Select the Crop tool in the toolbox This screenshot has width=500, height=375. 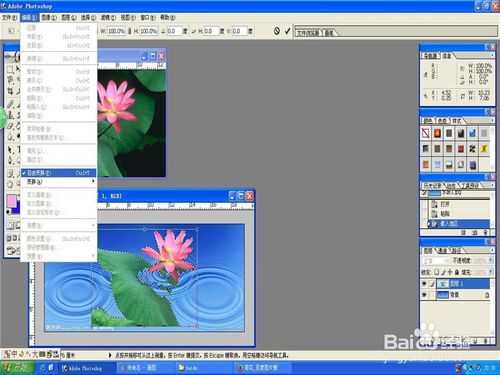click(10, 91)
